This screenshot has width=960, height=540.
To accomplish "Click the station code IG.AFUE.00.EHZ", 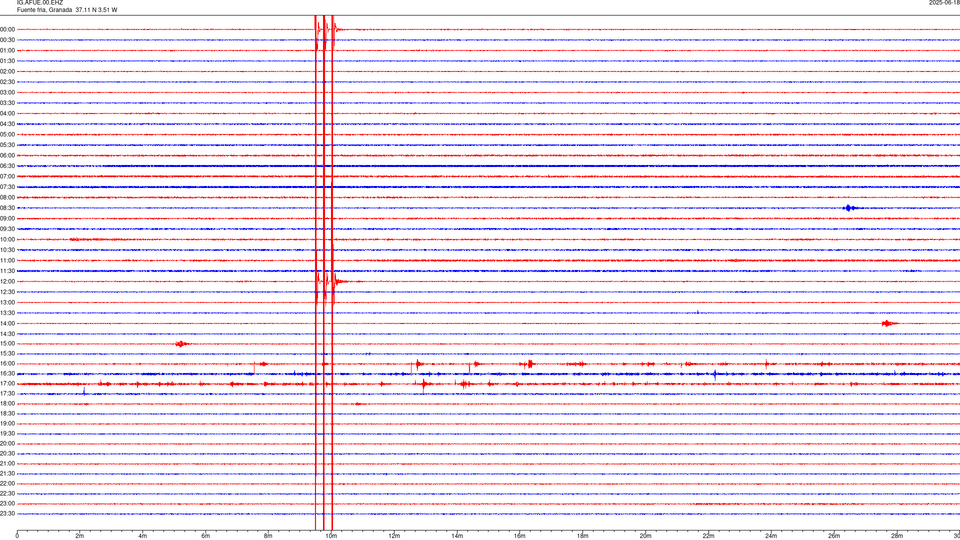I will [x=39, y=3].
